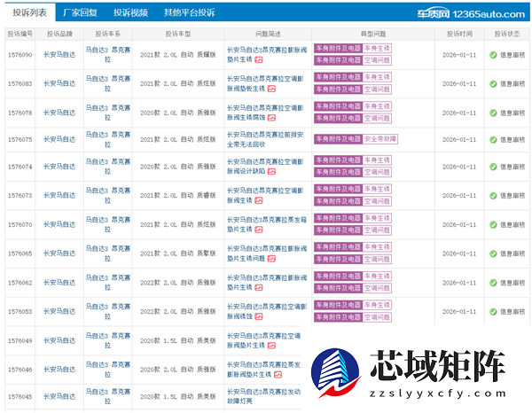Screen dimensions: 532x413
Task: Open problem description link for complaint 1576090
Action: coord(267,55)
